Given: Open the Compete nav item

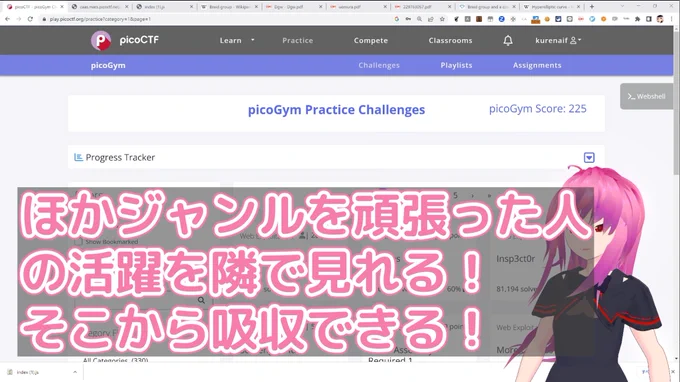Looking at the screenshot, I should tap(371, 40).
